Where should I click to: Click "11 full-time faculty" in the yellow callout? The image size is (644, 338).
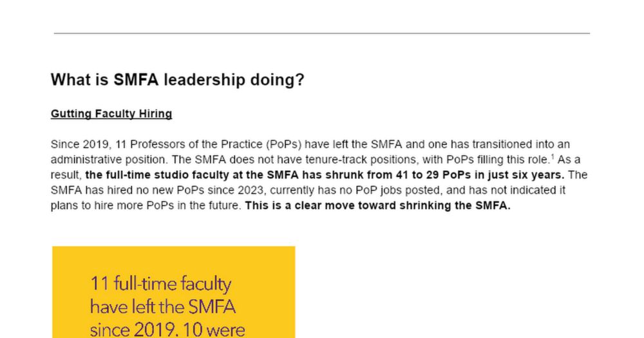[160, 284]
